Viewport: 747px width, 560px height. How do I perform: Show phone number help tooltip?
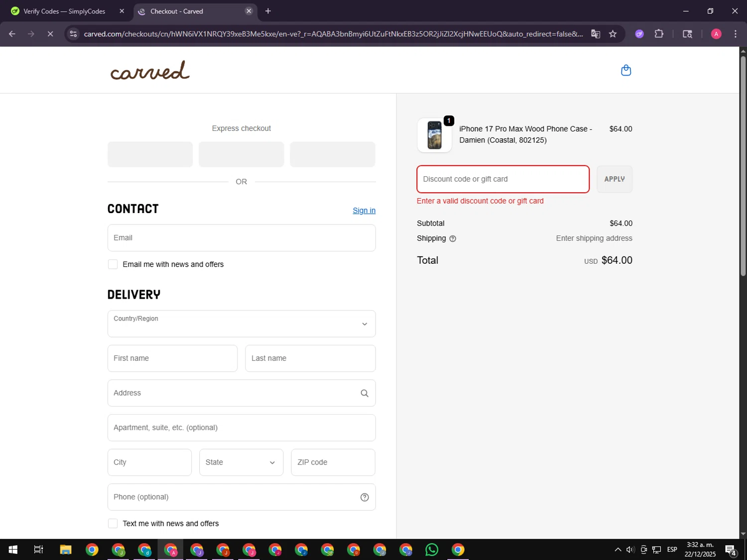[365, 497]
